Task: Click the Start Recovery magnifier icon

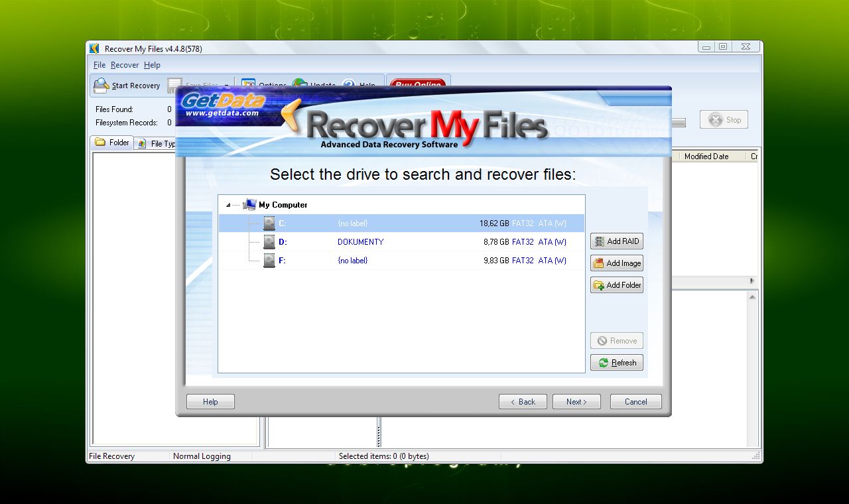Action: pyautogui.click(x=101, y=85)
